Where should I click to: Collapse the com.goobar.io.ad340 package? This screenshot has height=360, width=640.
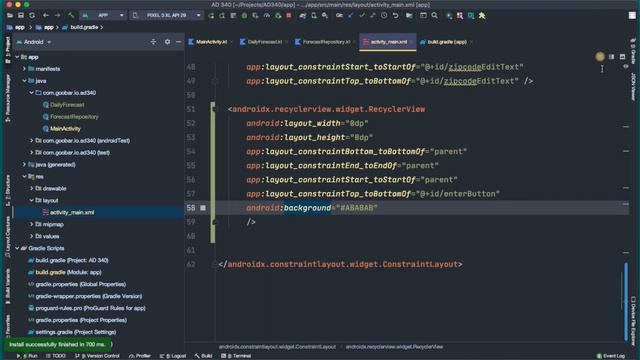click(32, 93)
